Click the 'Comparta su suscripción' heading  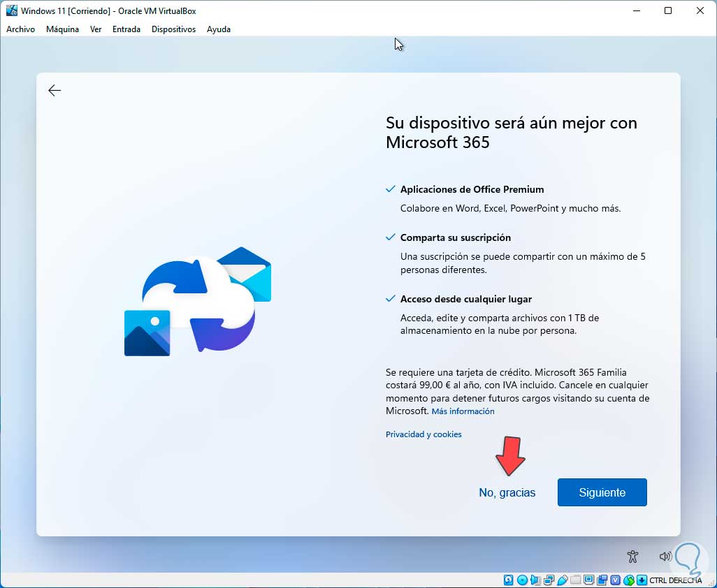pyautogui.click(x=456, y=237)
